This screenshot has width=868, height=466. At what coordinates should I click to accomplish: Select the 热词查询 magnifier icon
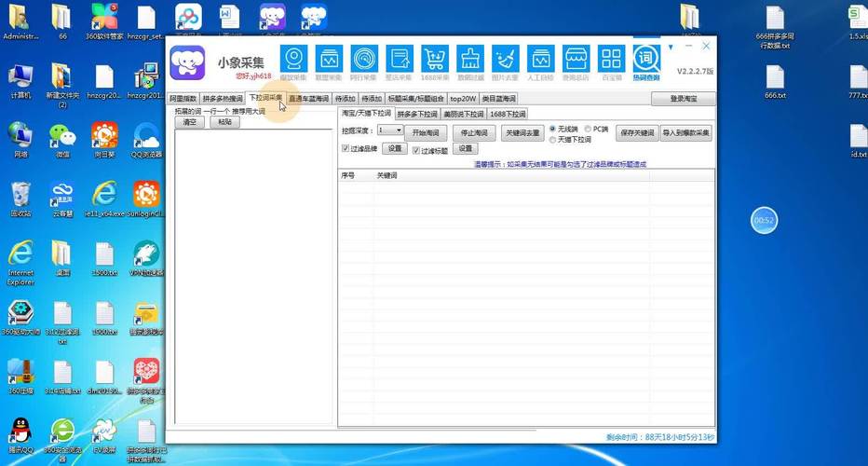tap(646, 60)
